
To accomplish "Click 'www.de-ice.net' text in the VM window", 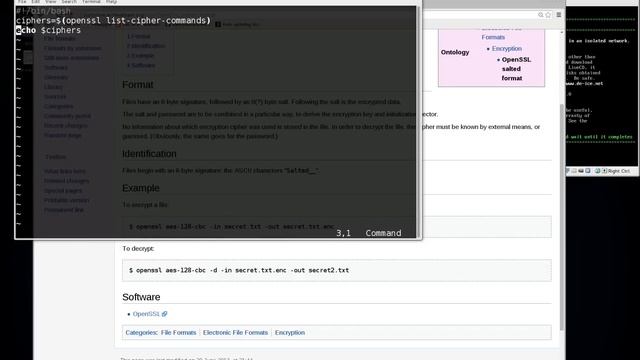I will [x=584, y=83].
